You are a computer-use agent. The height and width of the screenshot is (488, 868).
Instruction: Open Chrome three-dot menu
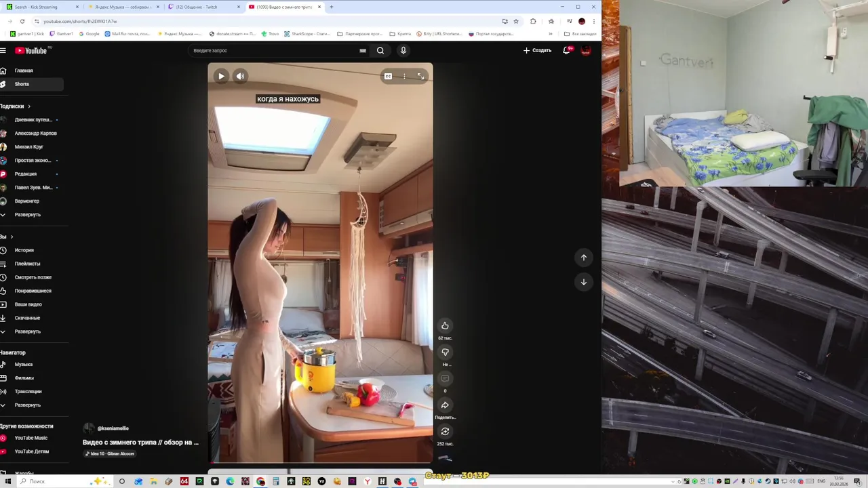pyautogui.click(x=594, y=21)
